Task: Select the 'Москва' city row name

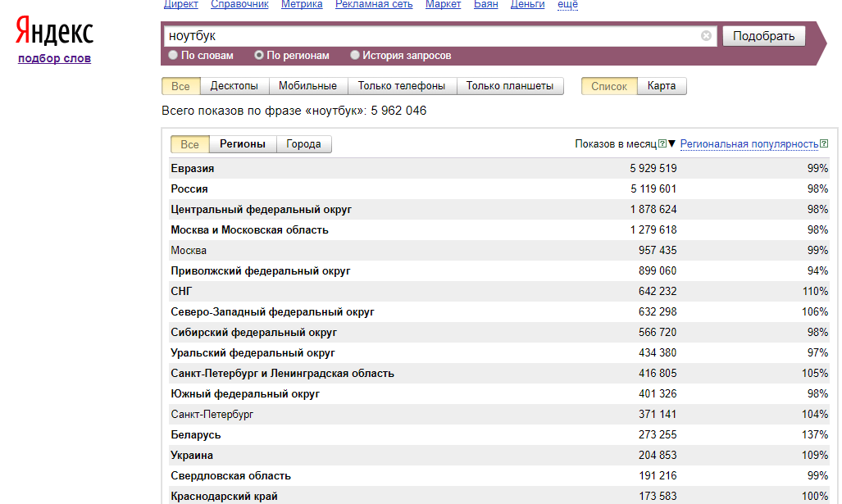Action: coord(189,250)
